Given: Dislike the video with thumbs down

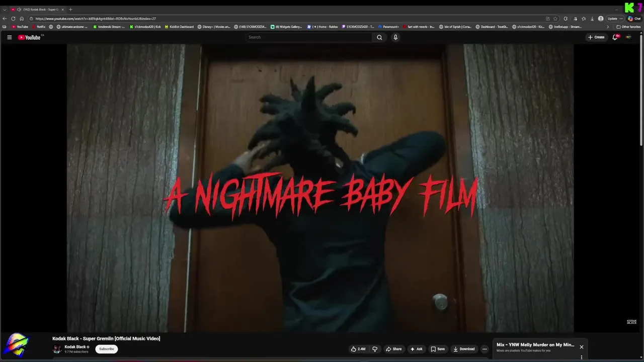Looking at the screenshot, I should tap(375, 349).
